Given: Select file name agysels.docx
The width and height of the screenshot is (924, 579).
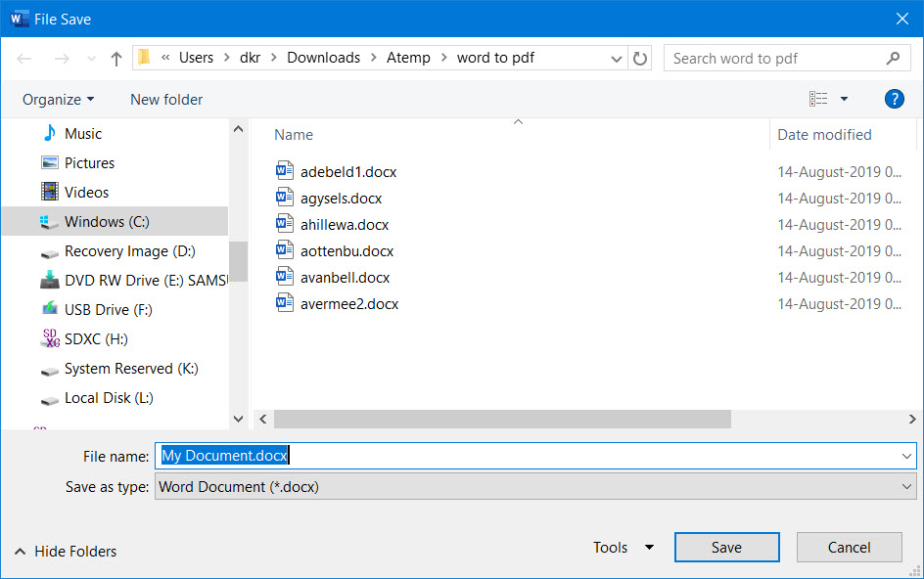Looking at the screenshot, I should click(341, 199).
